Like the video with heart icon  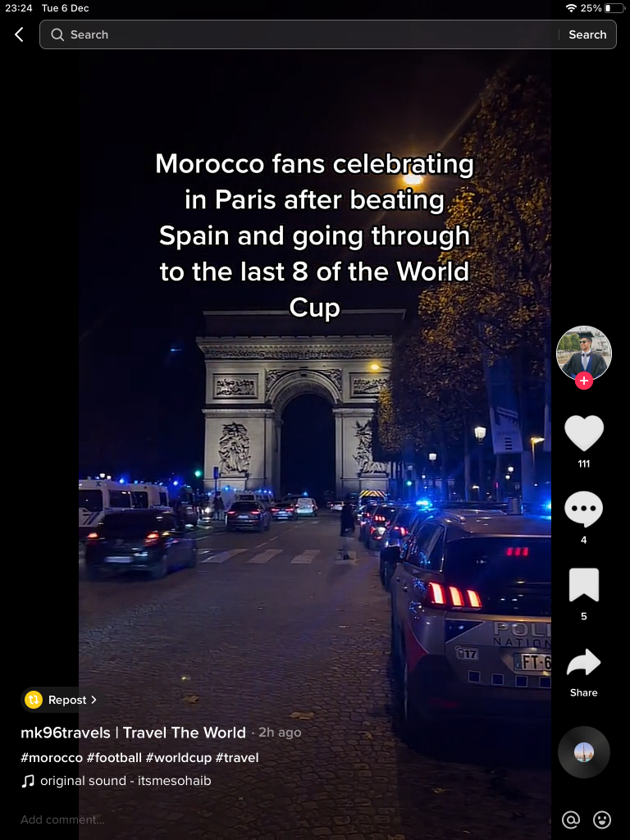(583, 433)
